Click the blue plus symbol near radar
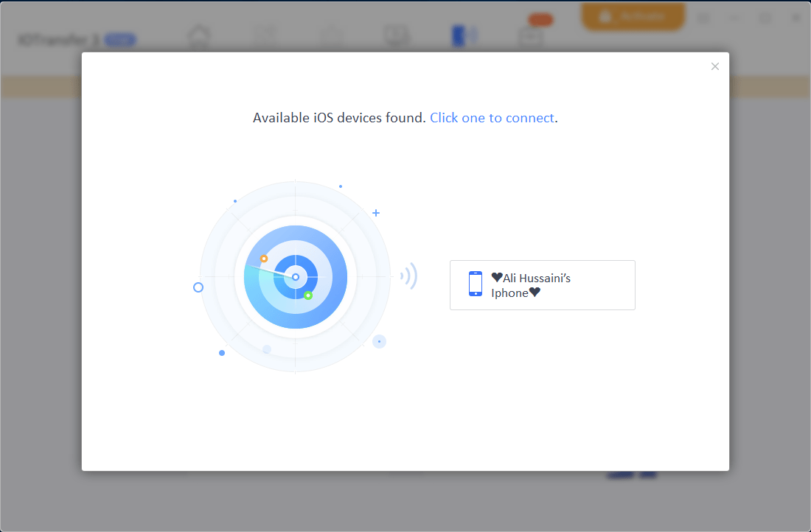 click(x=376, y=213)
